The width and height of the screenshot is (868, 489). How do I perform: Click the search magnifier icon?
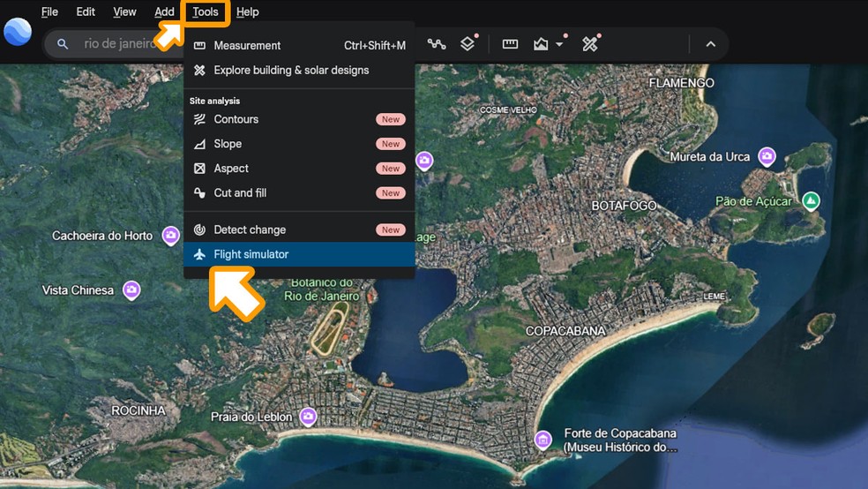(x=63, y=44)
